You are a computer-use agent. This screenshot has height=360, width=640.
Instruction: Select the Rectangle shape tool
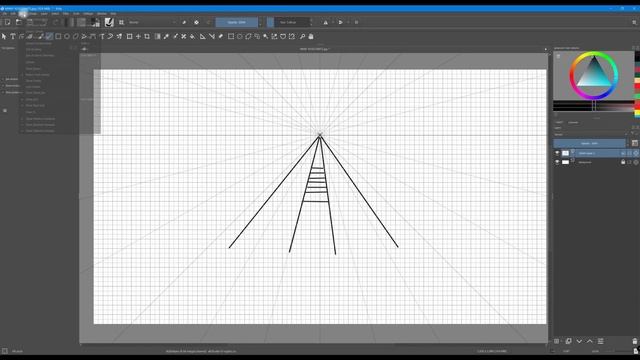click(x=58, y=36)
